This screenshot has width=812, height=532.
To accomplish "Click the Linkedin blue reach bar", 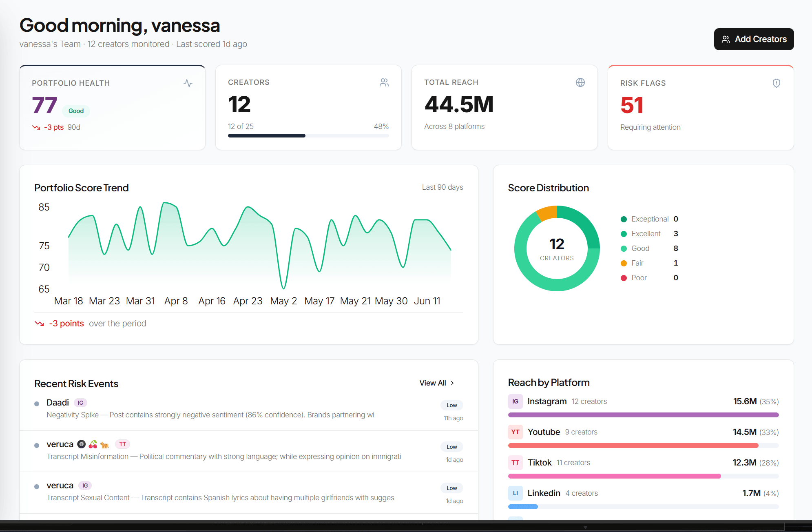I will [523, 507].
